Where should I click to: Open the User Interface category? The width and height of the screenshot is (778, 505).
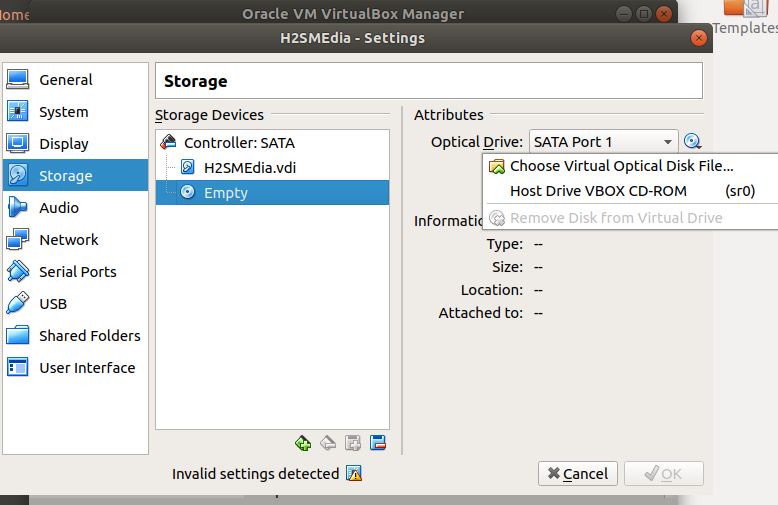75,368
